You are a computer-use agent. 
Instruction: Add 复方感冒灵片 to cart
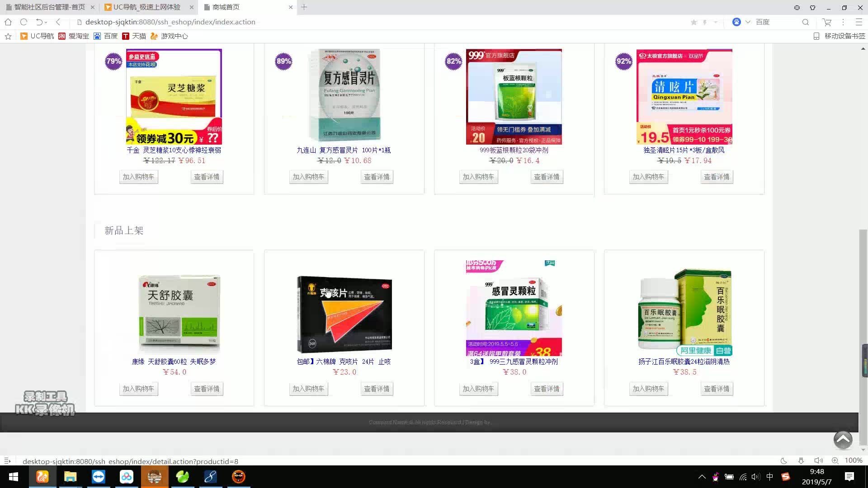pyautogui.click(x=308, y=177)
